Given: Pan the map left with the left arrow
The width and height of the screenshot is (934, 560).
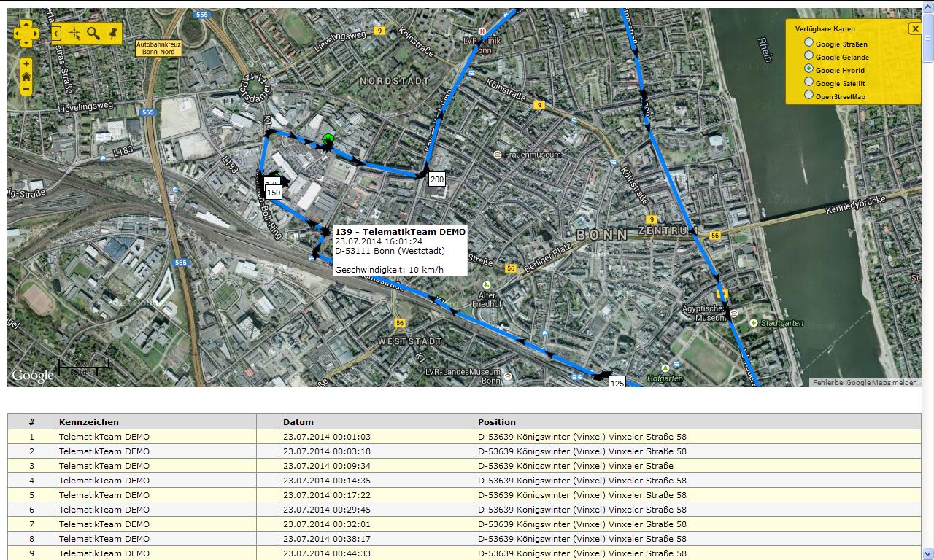Looking at the screenshot, I should point(18,34).
